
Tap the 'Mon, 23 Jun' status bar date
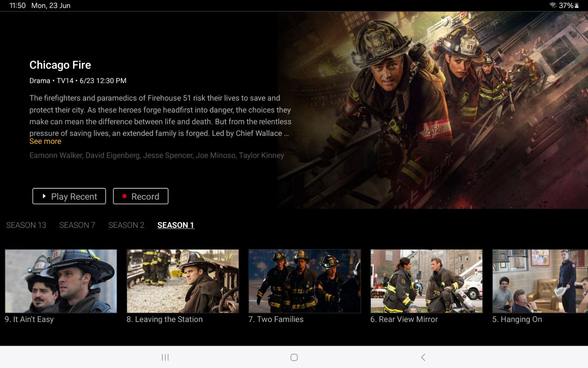tap(51, 5)
